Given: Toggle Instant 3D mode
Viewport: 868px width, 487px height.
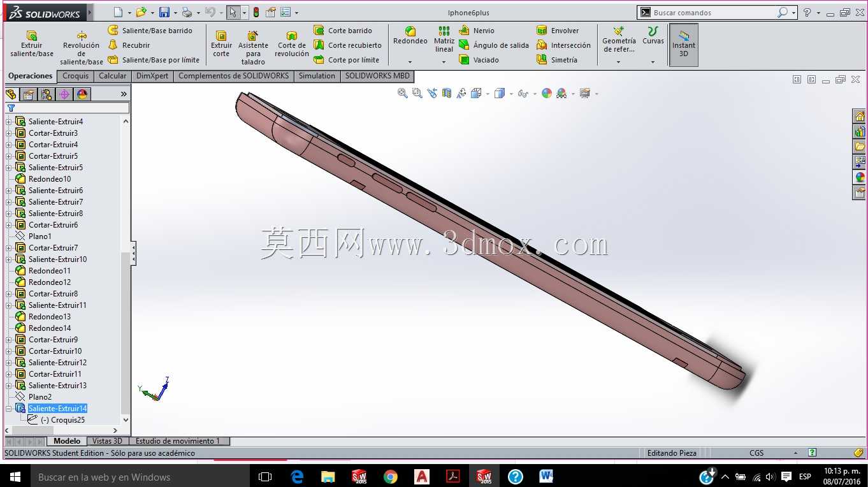Looking at the screenshot, I should (684, 45).
